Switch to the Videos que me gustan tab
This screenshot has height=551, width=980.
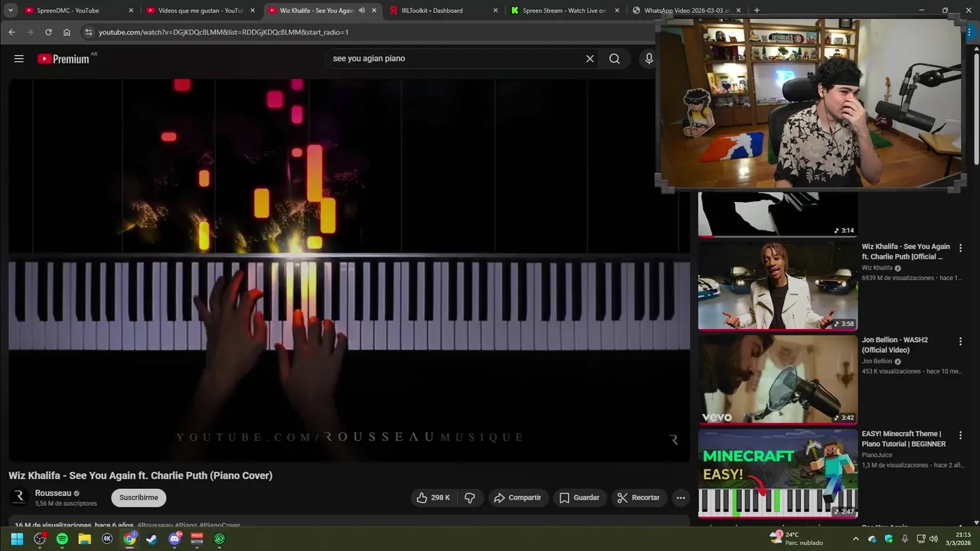pos(199,11)
